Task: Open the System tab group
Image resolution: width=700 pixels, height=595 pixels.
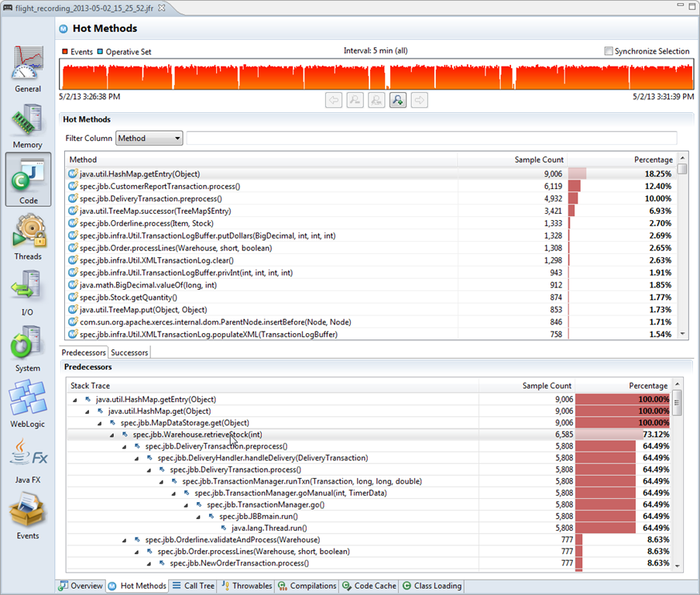Action: pyautogui.click(x=28, y=349)
